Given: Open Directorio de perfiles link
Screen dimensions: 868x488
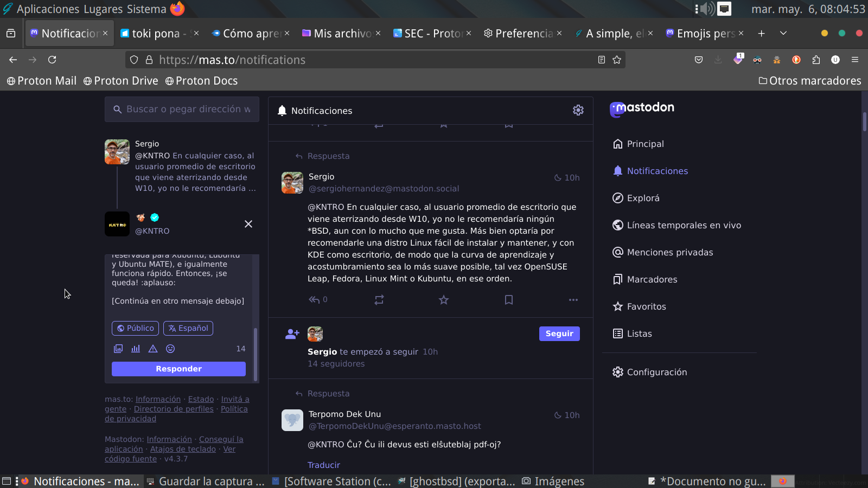Looking at the screenshot, I should [174, 409].
